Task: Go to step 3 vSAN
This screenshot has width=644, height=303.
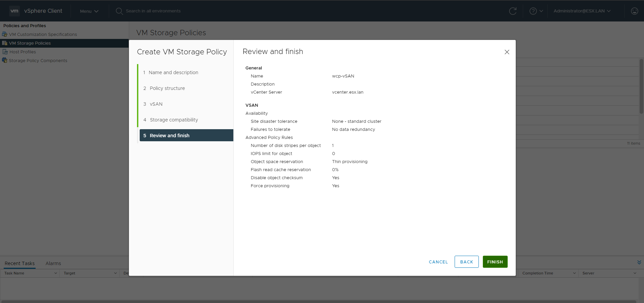Action: click(x=156, y=104)
